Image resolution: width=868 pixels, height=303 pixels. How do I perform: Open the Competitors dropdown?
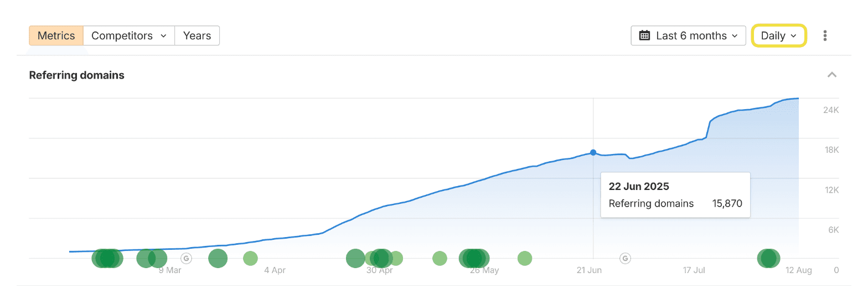(129, 35)
